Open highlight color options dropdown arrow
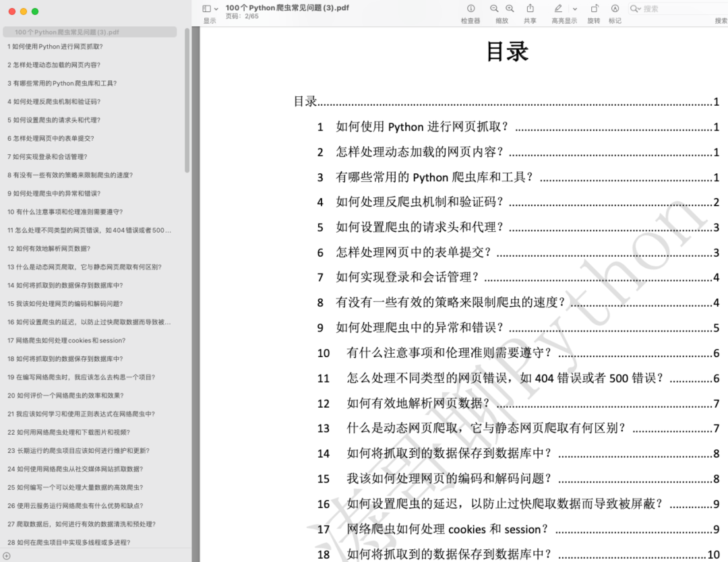Image resolution: width=728 pixels, height=562 pixels. click(575, 9)
